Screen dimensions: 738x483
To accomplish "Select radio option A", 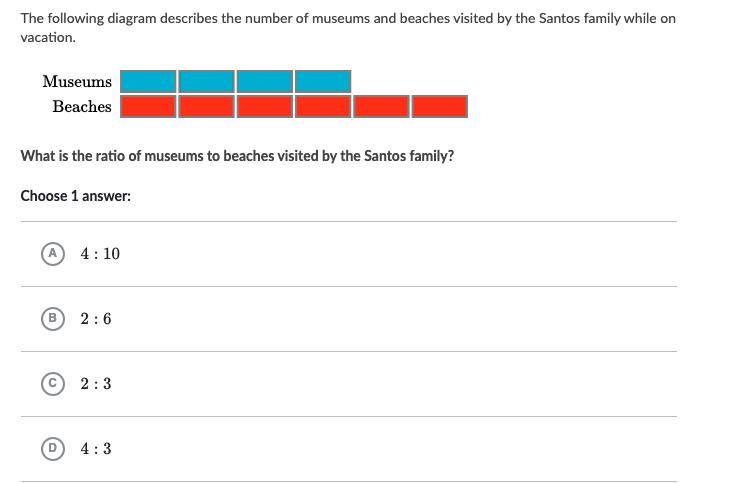I will point(53,254).
